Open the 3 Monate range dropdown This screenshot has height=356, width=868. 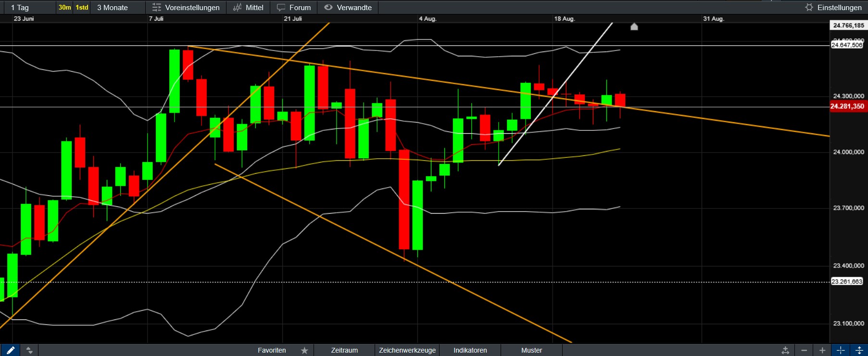click(x=118, y=7)
